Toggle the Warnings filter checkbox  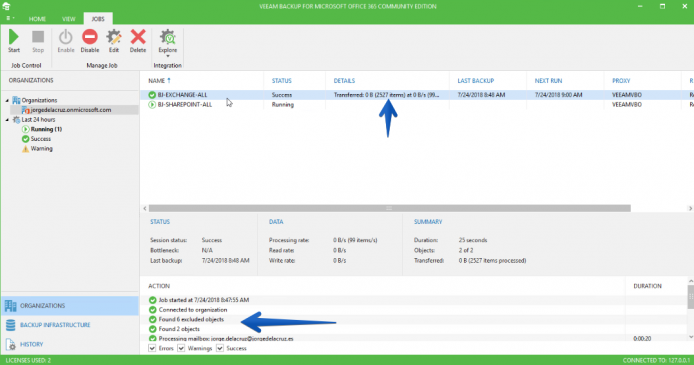click(181, 349)
